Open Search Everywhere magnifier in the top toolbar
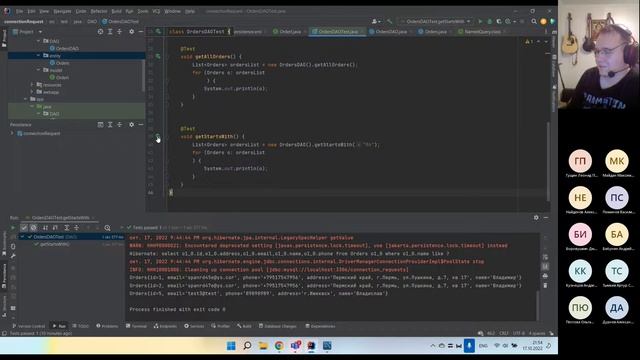 [534, 21]
